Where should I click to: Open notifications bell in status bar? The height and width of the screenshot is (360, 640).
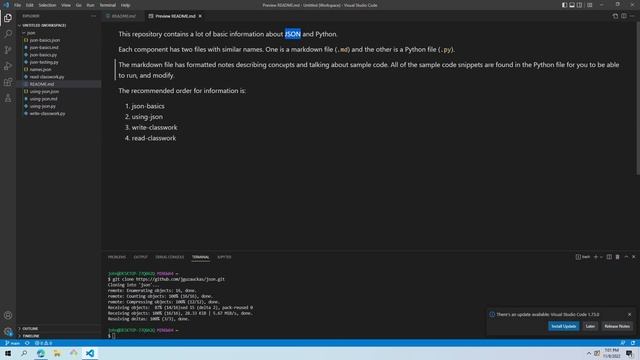(633, 343)
